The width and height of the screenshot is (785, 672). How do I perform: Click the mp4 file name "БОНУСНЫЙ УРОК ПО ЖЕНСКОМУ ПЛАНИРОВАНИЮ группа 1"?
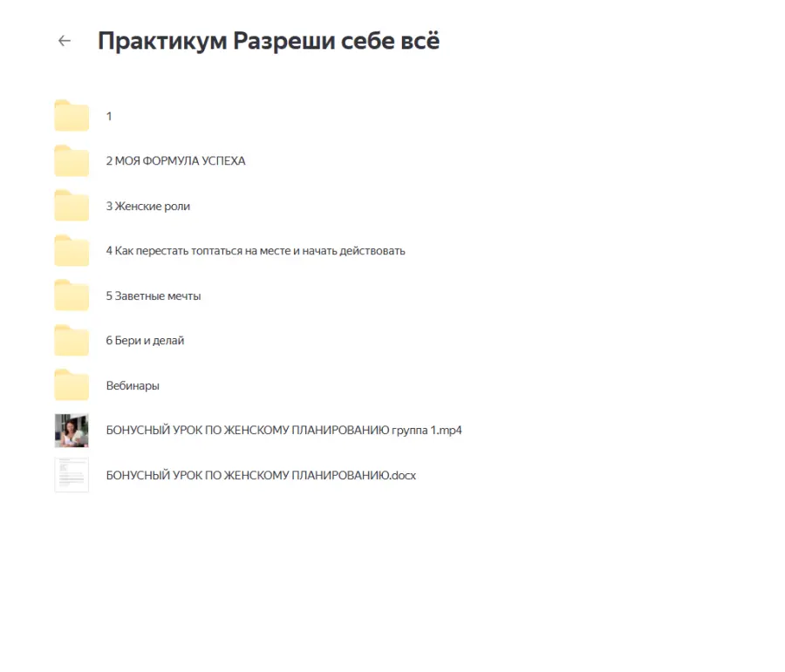[x=283, y=430]
